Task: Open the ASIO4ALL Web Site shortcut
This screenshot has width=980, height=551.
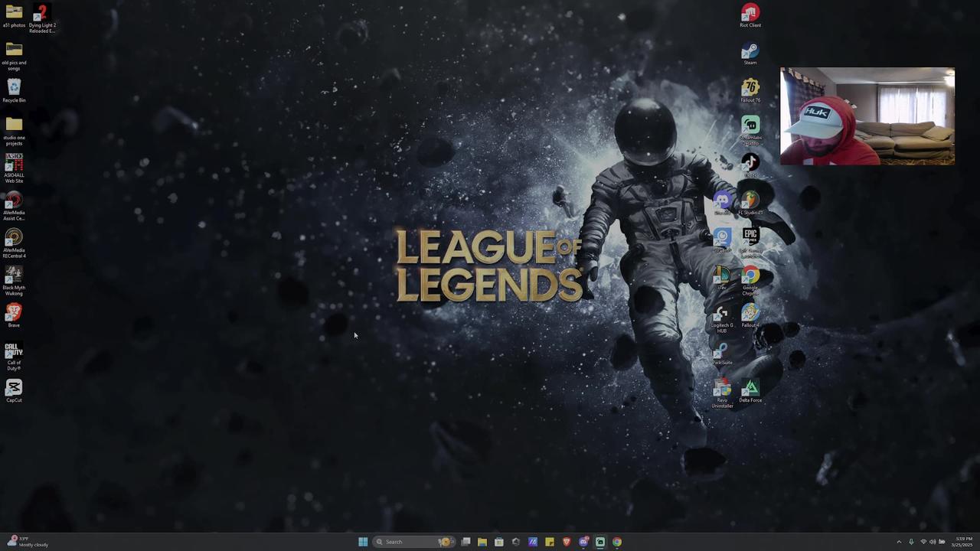Action: pyautogui.click(x=14, y=169)
